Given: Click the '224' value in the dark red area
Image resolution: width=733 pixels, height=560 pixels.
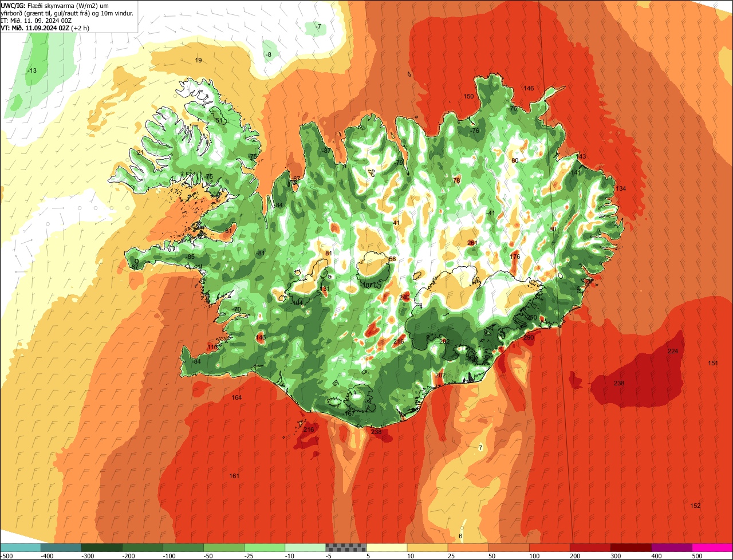Looking at the screenshot, I should (673, 351).
